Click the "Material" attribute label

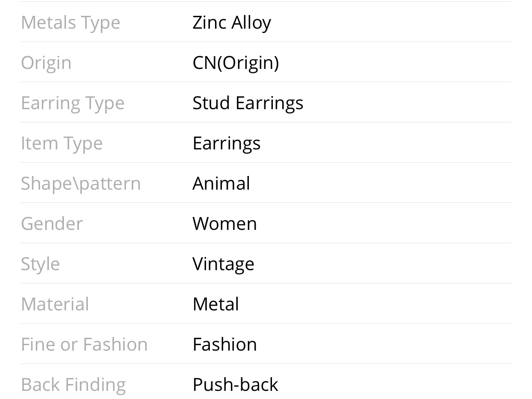click(55, 304)
